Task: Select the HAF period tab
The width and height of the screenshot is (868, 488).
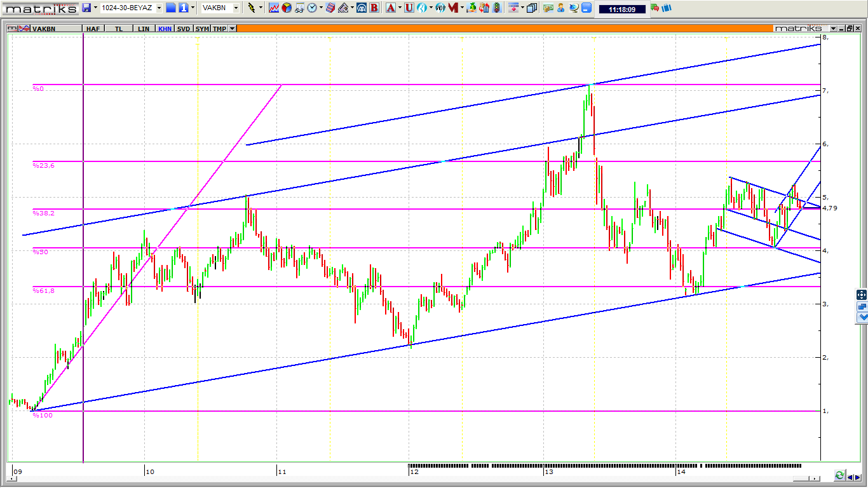Action: [93, 29]
